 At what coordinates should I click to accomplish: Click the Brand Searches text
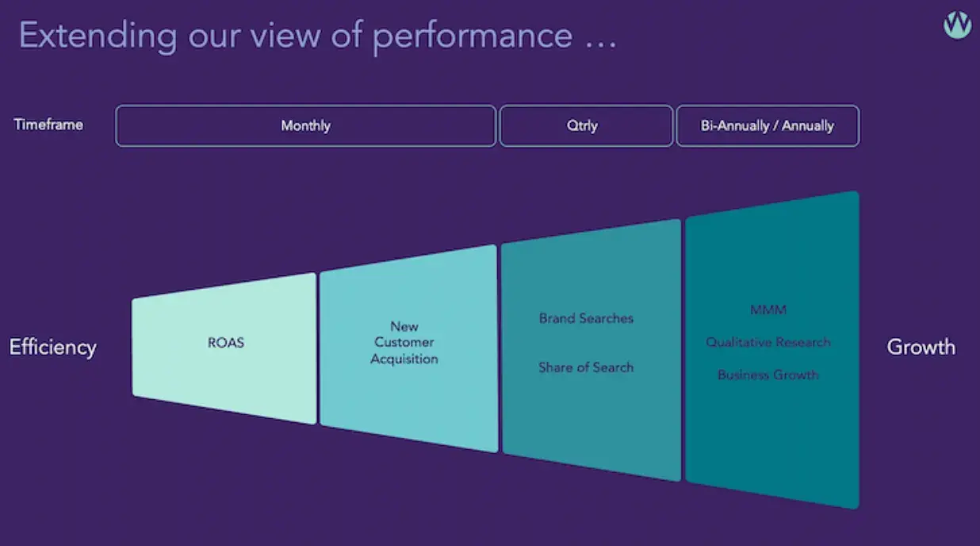click(x=586, y=318)
